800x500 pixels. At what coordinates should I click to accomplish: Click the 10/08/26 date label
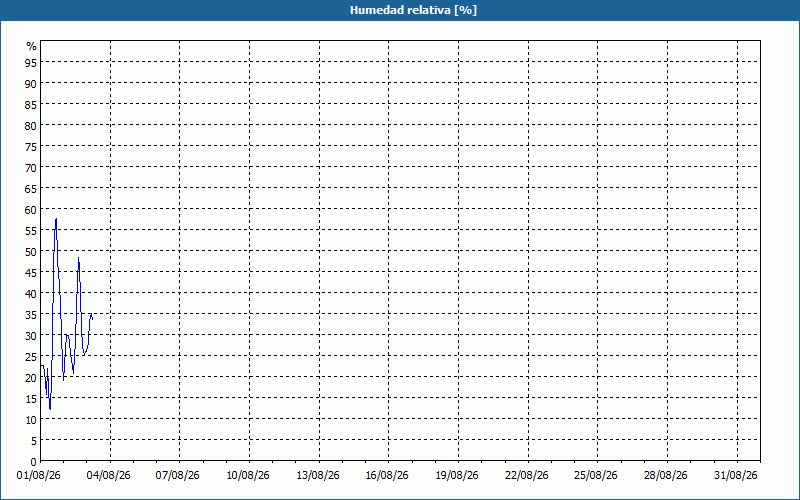point(248,476)
